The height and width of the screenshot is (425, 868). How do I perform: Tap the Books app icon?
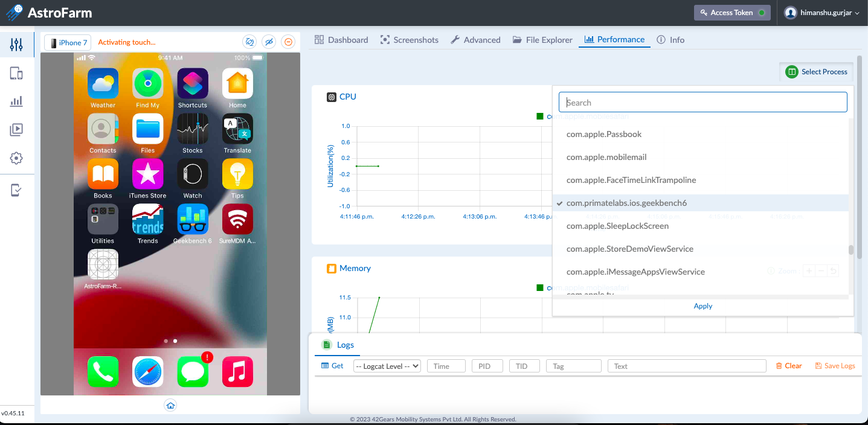pyautogui.click(x=103, y=174)
